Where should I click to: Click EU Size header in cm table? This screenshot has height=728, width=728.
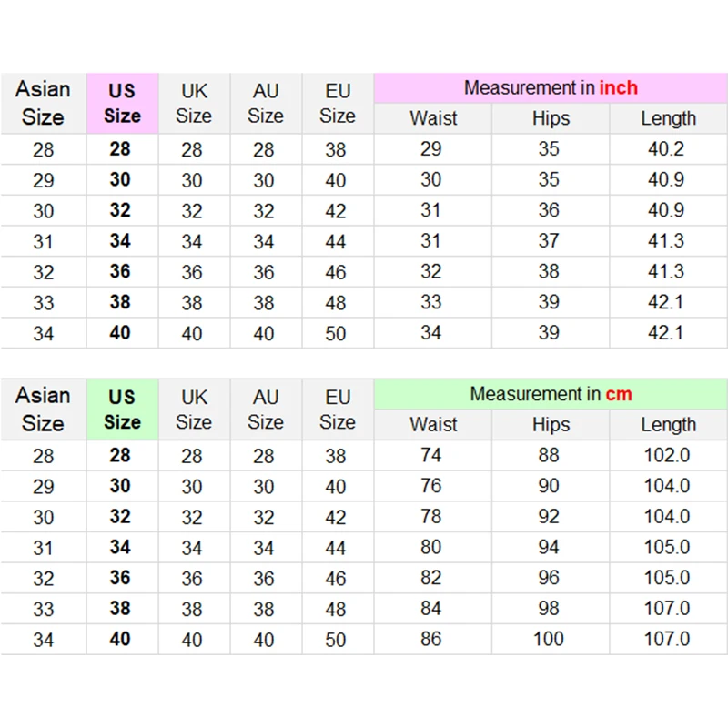337,409
